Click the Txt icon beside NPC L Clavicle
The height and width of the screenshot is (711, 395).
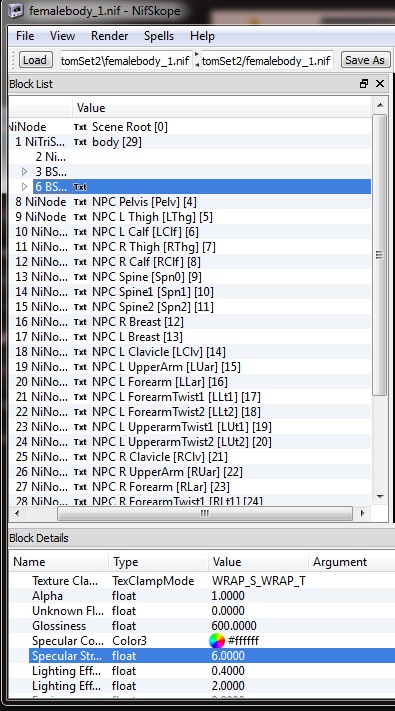pyautogui.click(x=80, y=352)
